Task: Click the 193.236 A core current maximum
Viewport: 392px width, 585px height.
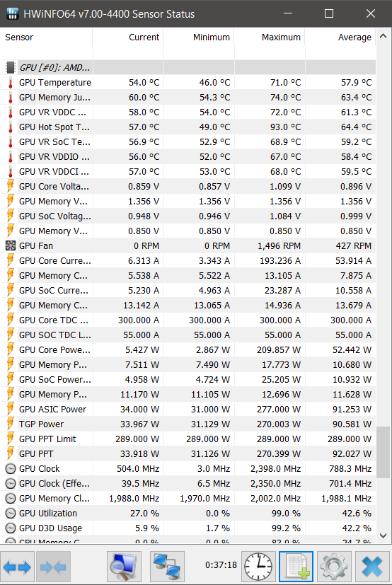Action: pyautogui.click(x=280, y=261)
